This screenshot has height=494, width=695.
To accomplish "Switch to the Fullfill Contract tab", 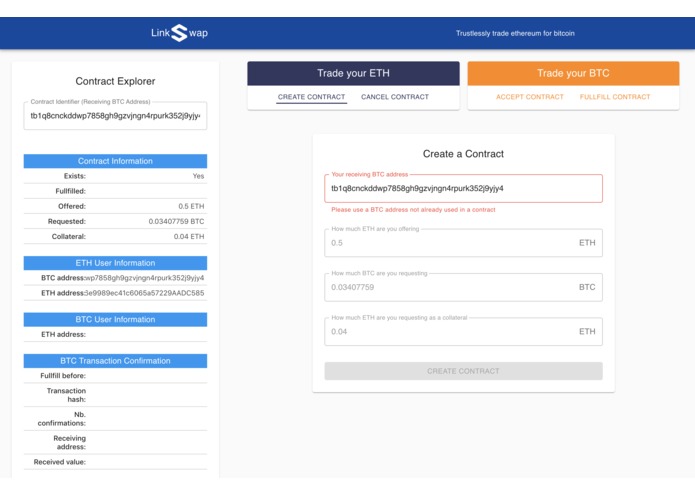I will [615, 97].
